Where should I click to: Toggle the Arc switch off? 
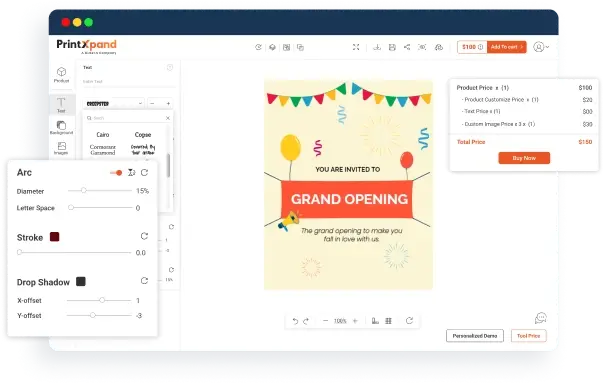coord(116,172)
